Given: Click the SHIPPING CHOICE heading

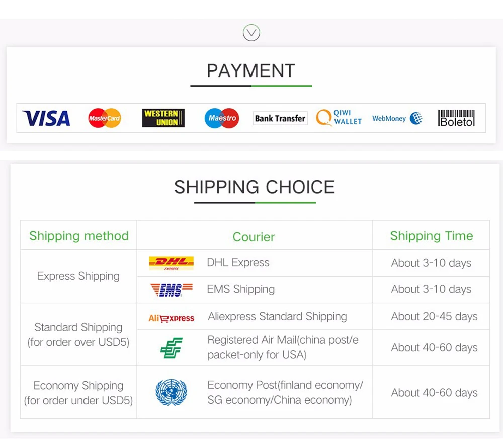Looking at the screenshot, I should [x=255, y=187].
